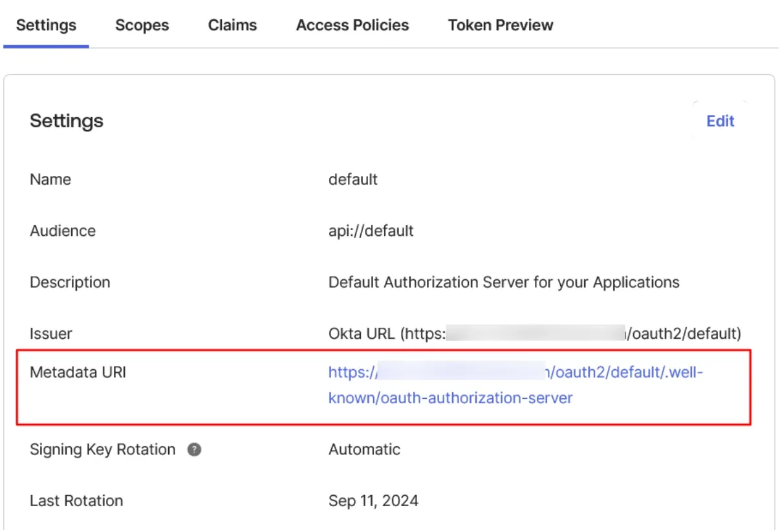Switch to the Scopes tab
The height and width of the screenshot is (532, 780).
pyautogui.click(x=142, y=25)
